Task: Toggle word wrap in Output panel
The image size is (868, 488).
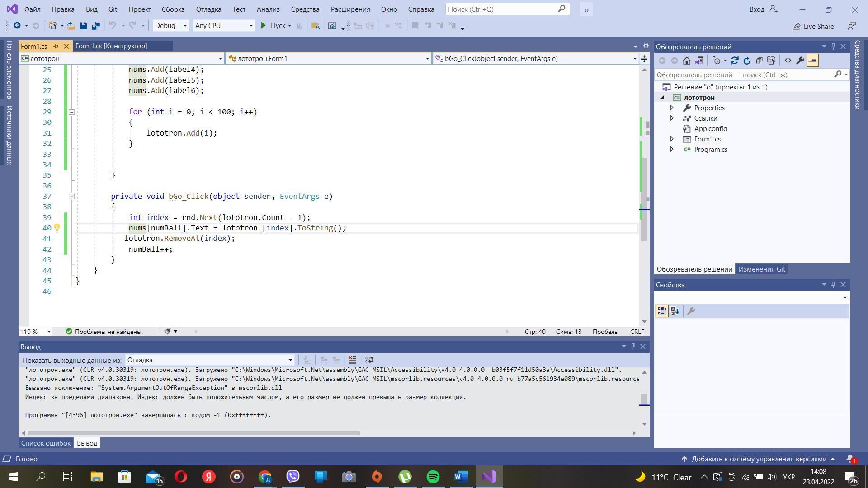Action: [x=369, y=360]
